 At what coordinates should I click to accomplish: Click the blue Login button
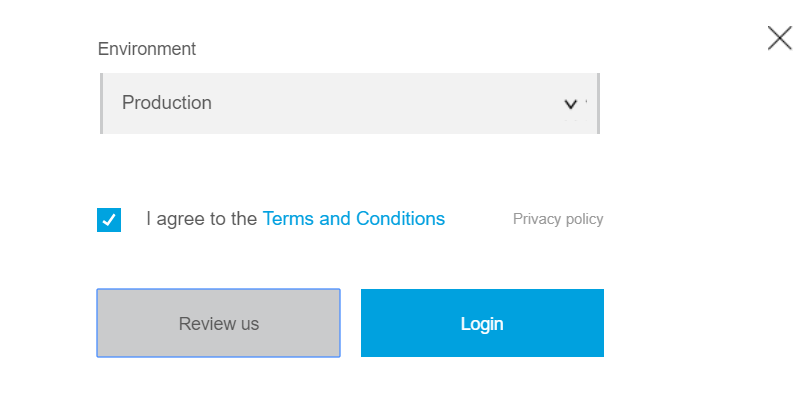click(x=482, y=323)
